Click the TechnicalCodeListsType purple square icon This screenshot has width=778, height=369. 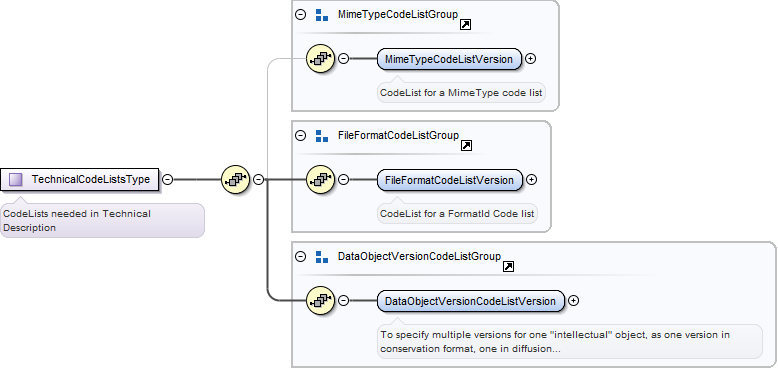[16, 180]
